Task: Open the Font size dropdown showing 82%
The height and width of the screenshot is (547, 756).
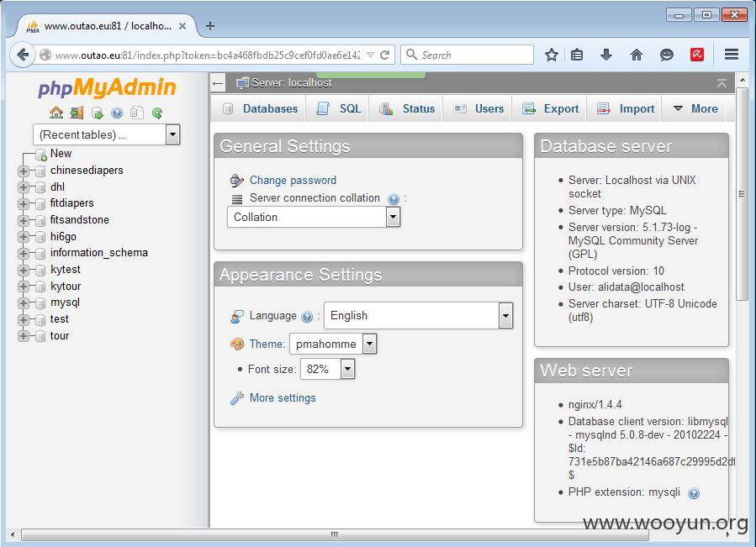Action: click(x=327, y=370)
